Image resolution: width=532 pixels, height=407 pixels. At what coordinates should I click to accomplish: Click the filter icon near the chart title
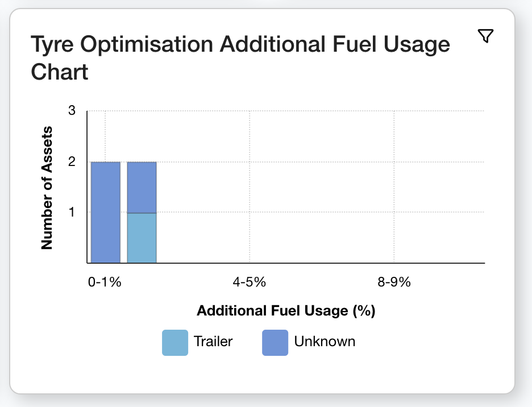coord(486,35)
